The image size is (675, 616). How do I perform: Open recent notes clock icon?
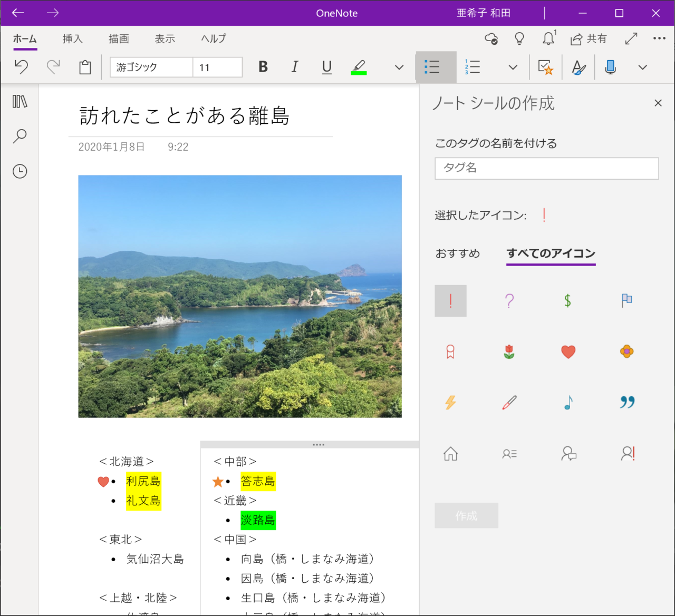tap(20, 171)
